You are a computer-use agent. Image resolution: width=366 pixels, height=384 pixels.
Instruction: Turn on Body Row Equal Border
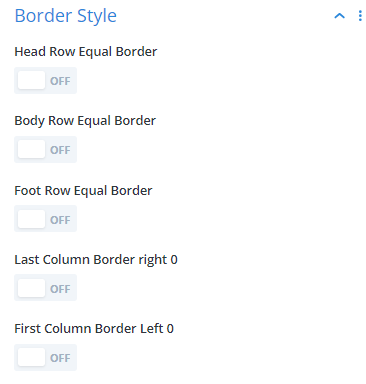point(45,149)
